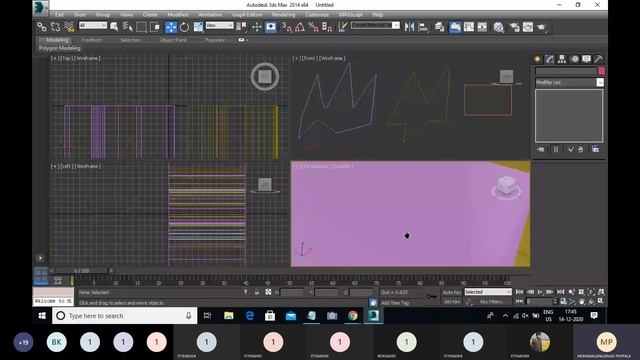Activate the Select and Rotate tool
The height and width of the screenshot is (360, 640).
point(184,27)
